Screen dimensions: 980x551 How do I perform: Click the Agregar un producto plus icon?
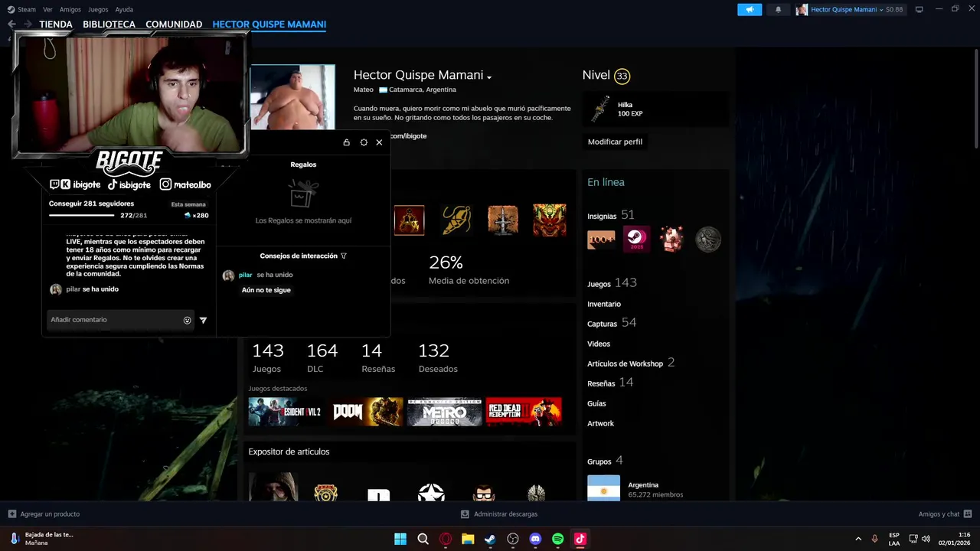coord(11,514)
